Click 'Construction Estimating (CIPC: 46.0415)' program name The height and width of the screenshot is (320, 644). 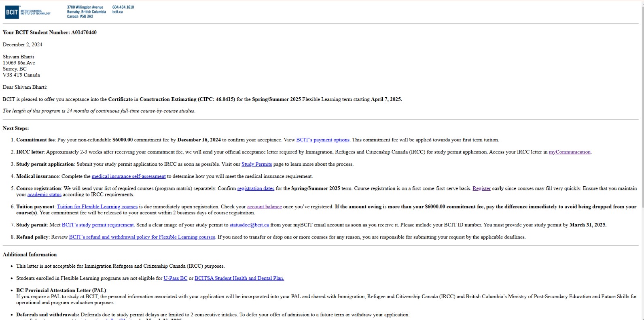point(187,99)
